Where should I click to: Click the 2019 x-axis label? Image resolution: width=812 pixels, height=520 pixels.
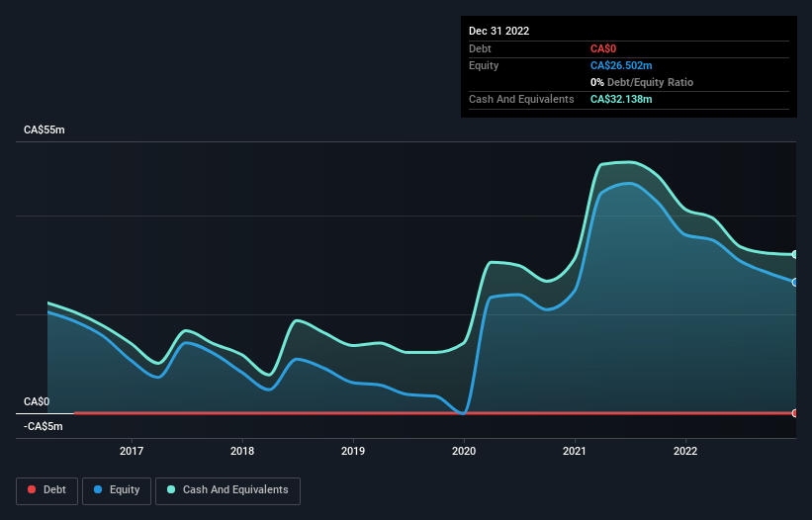pos(353,451)
